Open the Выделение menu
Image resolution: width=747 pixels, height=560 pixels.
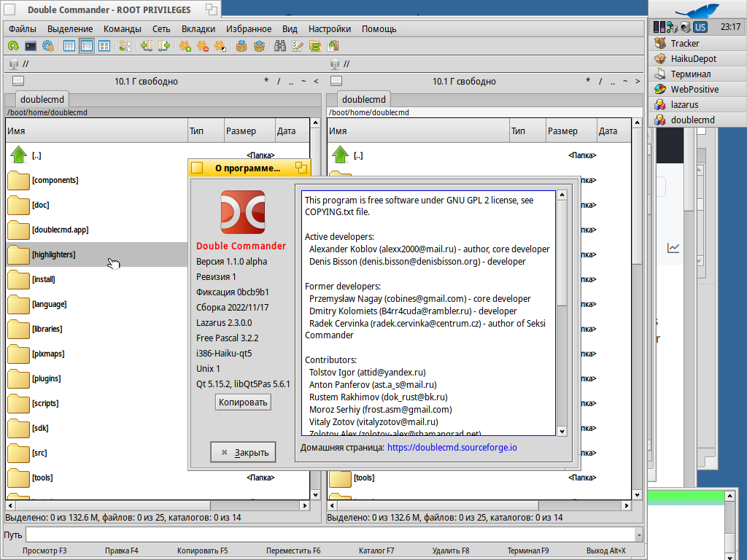(70, 29)
